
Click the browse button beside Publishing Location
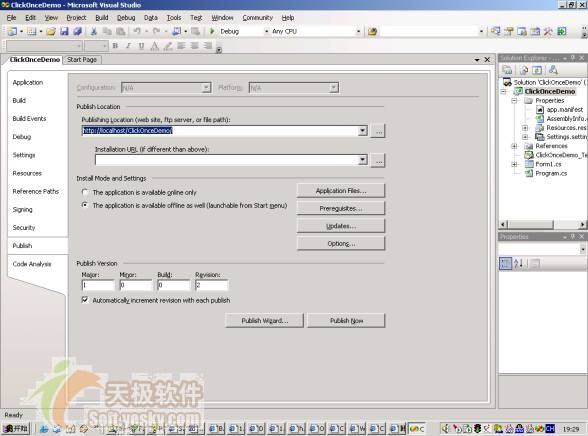(x=379, y=130)
